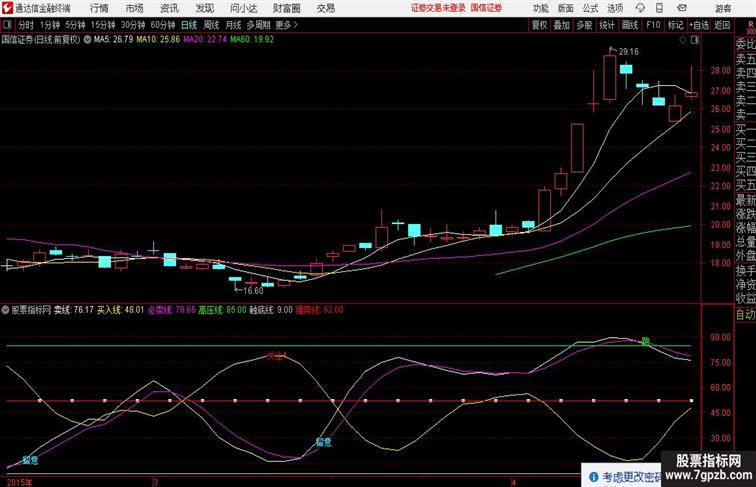Image resolution: width=756 pixels, height=487 pixels.
Task: Click the 返回 back button
Action: coord(722,25)
